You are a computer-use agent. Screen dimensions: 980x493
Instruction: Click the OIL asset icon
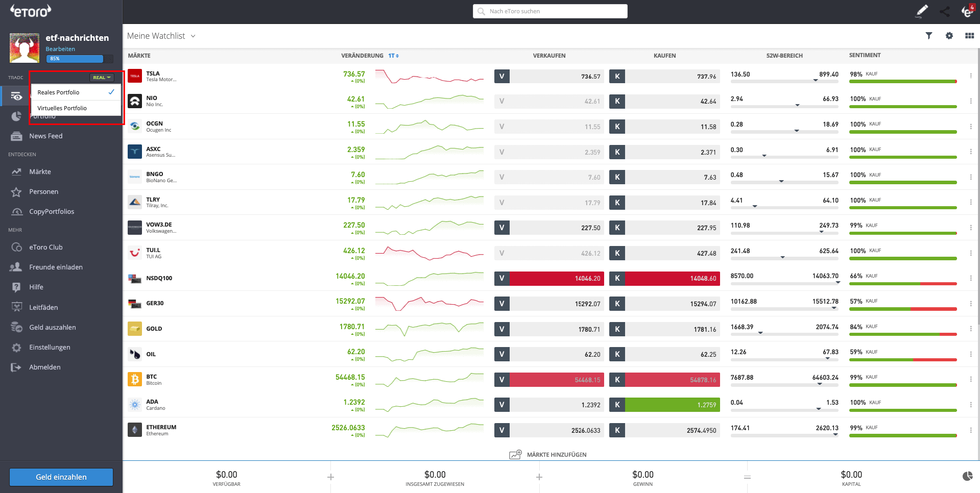(135, 354)
